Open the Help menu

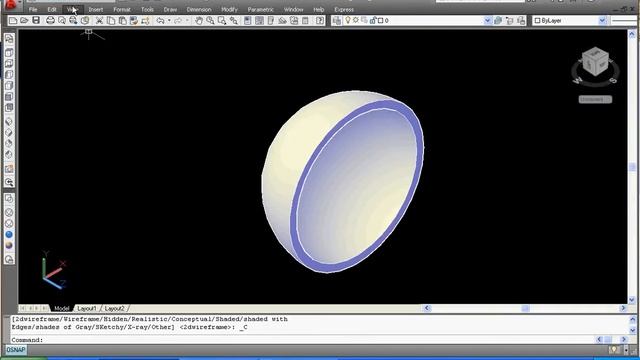tap(319, 9)
